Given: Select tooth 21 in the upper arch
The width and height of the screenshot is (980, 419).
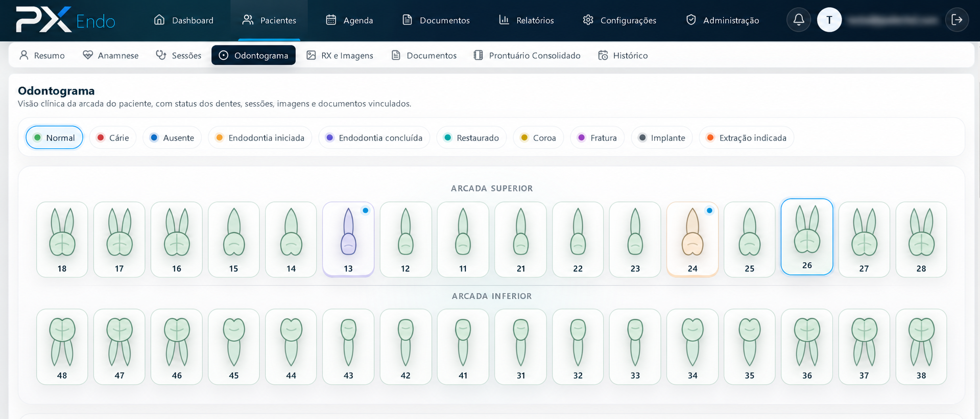Looking at the screenshot, I should pos(520,240).
